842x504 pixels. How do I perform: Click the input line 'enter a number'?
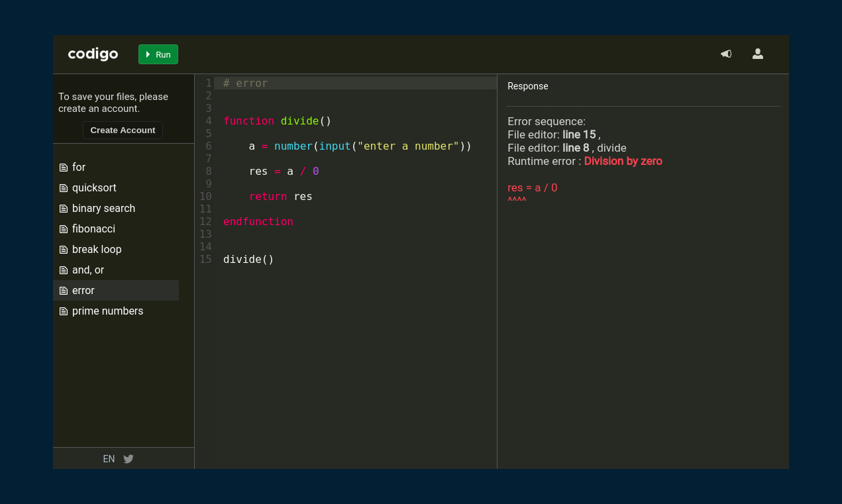click(x=360, y=146)
